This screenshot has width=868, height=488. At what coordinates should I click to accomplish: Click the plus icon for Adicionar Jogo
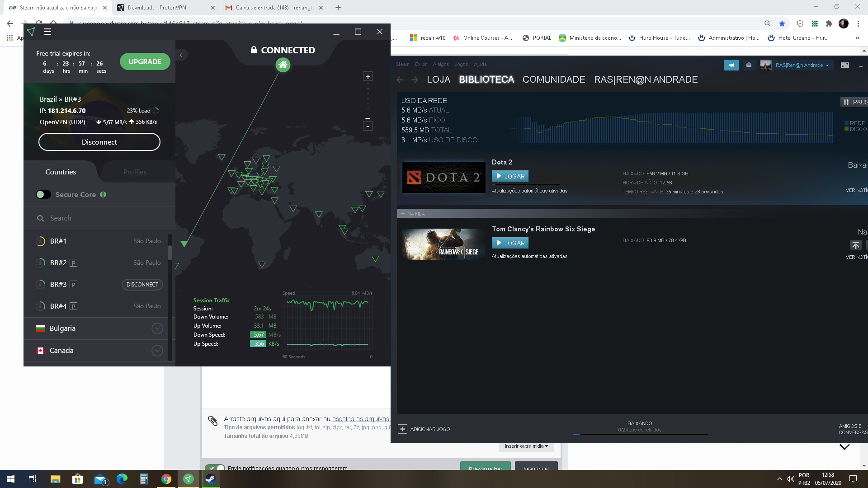pyautogui.click(x=402, y=429)
